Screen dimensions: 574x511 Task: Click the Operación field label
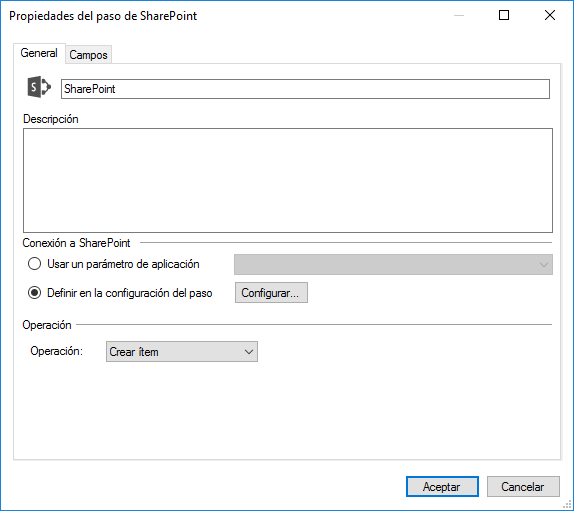(57, 351)
